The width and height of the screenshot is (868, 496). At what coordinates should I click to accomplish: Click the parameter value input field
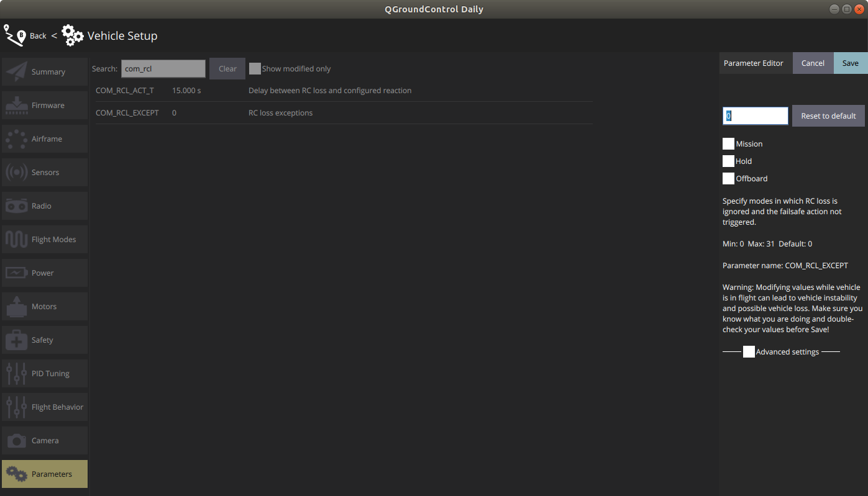coord(756,115)
